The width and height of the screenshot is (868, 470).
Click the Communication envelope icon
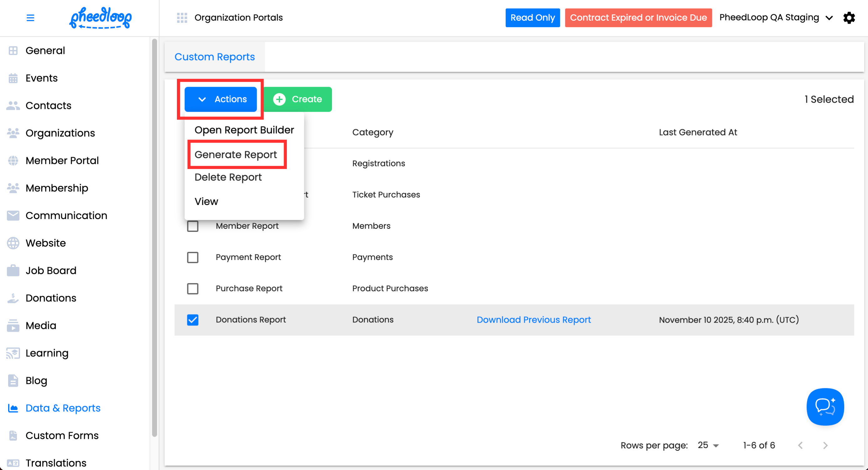(x=13, y=216)
